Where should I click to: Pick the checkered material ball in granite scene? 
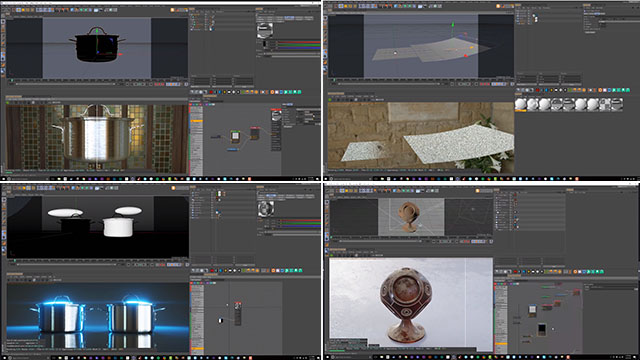[605, 104]
